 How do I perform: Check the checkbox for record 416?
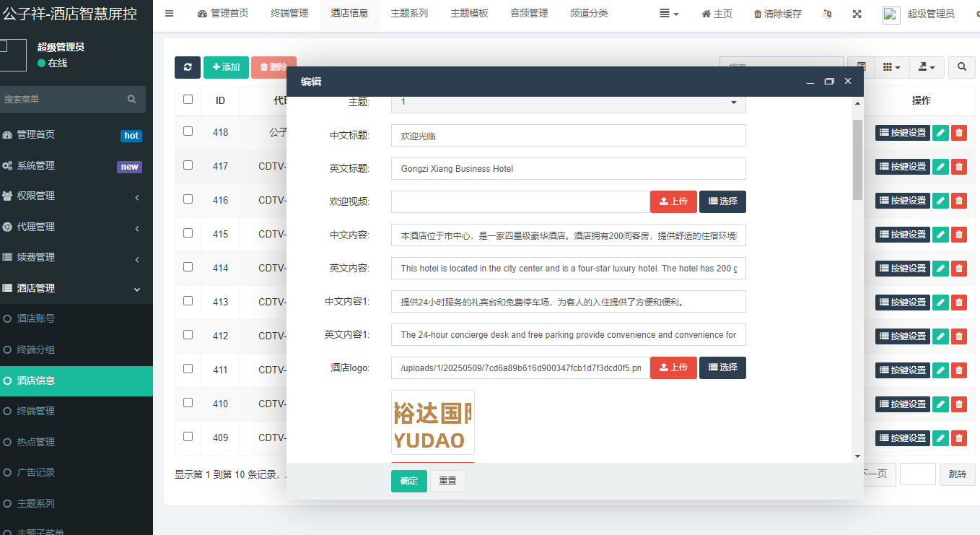coord(188,200)
